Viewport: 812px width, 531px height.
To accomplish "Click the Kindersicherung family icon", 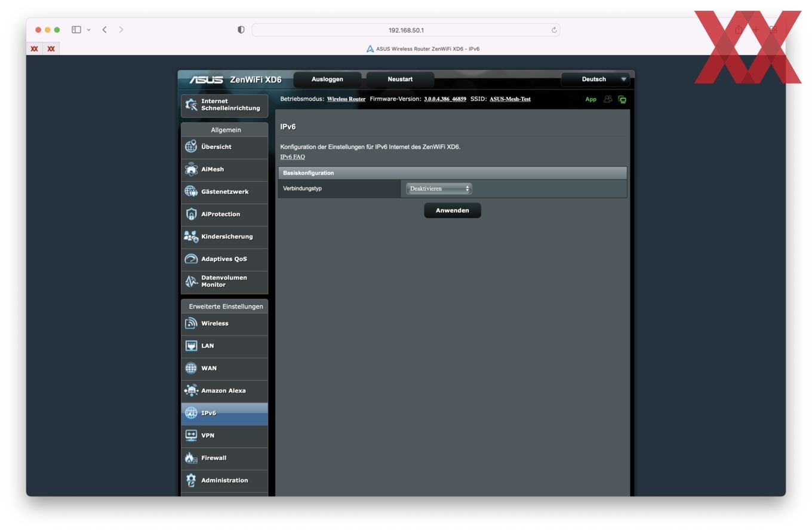I will 191,237.
